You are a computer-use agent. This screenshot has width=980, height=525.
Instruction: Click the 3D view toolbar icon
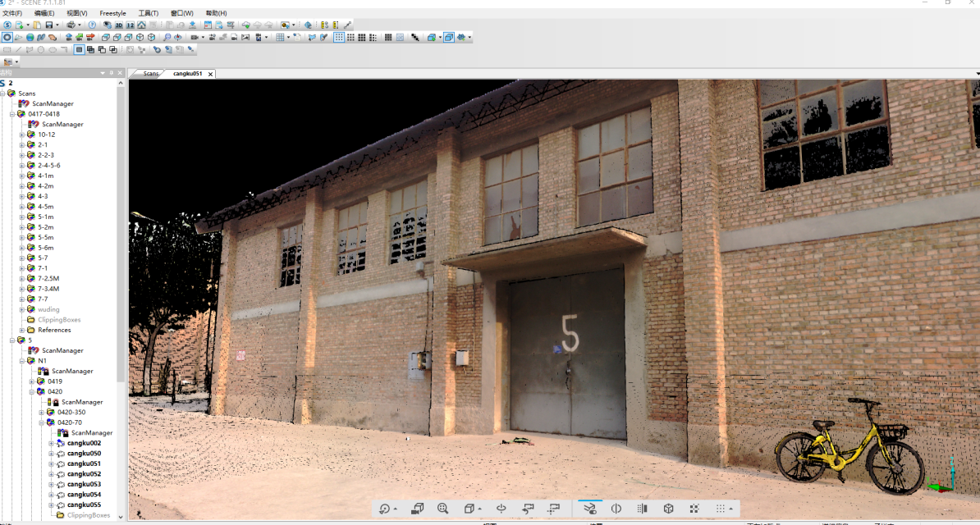coord(118,25)
